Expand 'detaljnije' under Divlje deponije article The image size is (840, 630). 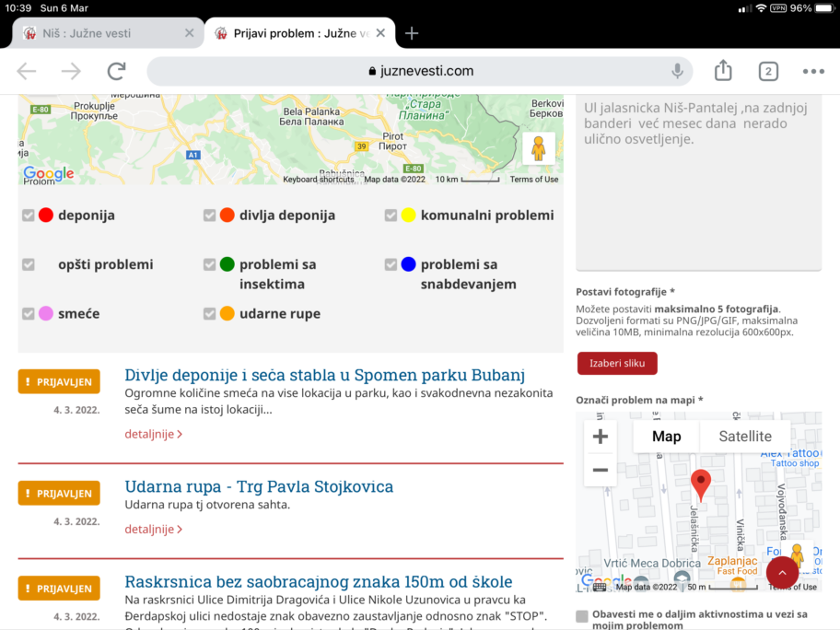153,434
